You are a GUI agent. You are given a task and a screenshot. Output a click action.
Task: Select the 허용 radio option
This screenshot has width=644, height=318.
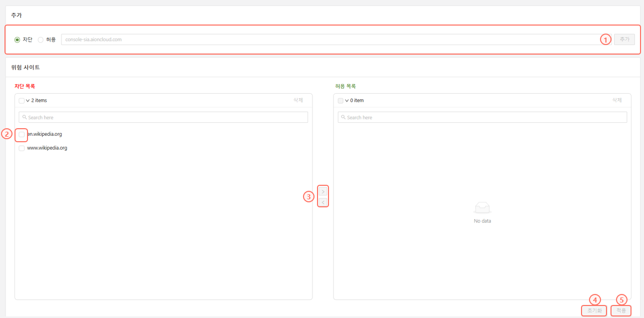click(40, 40)
